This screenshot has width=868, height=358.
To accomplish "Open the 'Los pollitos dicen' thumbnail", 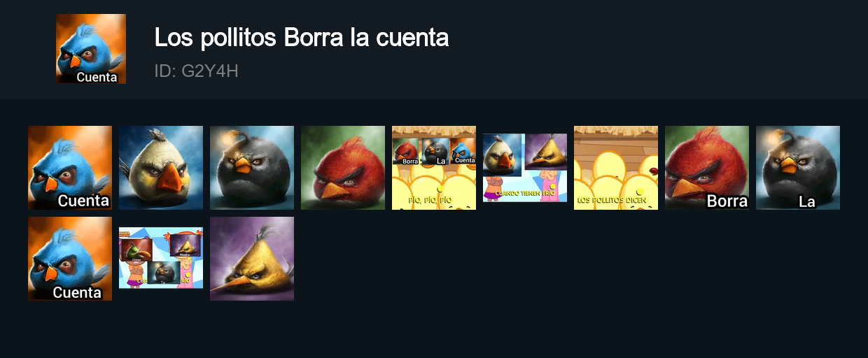I will click(x=616, y=168).
